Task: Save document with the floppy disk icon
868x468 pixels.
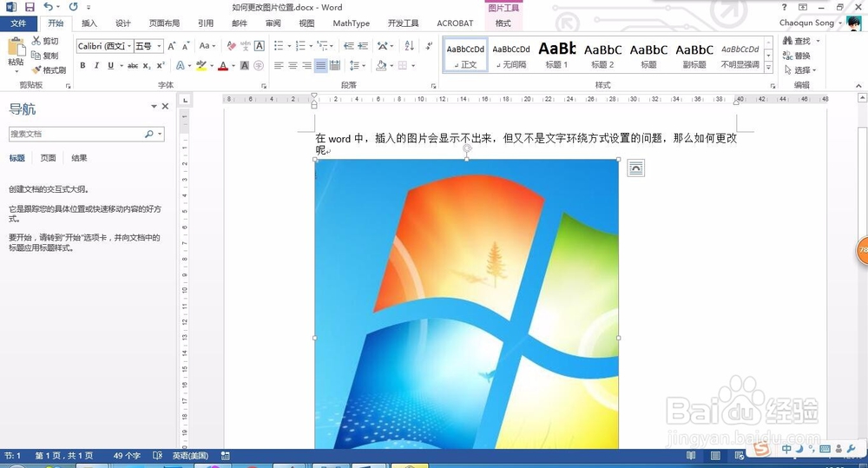Action: pos(30,7)
